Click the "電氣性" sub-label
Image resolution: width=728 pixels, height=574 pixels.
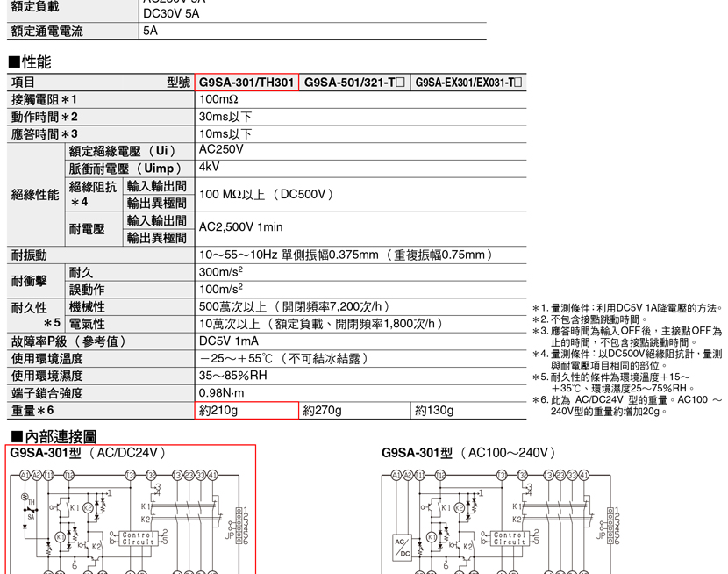coord(87,324)
